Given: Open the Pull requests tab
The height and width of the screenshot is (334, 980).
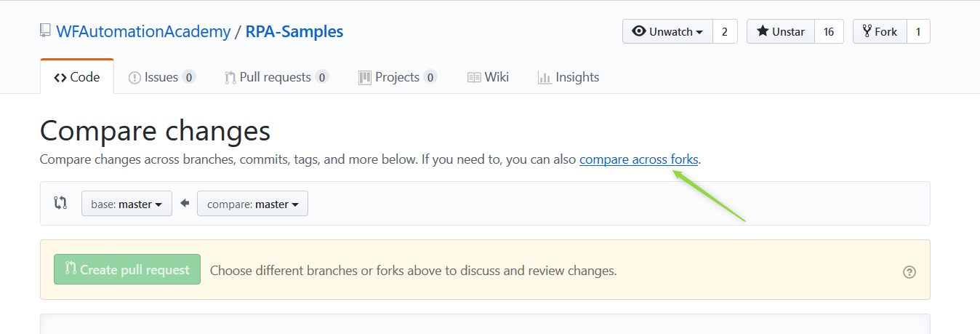Looking at the screenshot, I should 276,77.
